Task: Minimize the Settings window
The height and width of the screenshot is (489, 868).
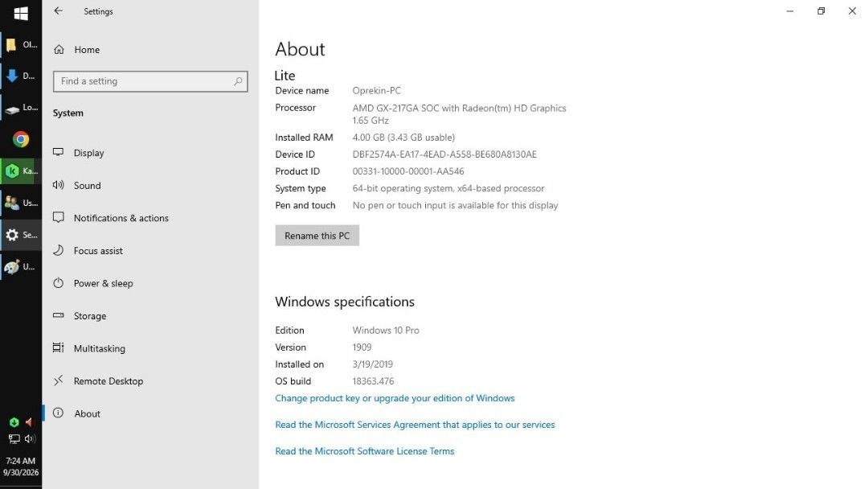Action: pos(790,11)
